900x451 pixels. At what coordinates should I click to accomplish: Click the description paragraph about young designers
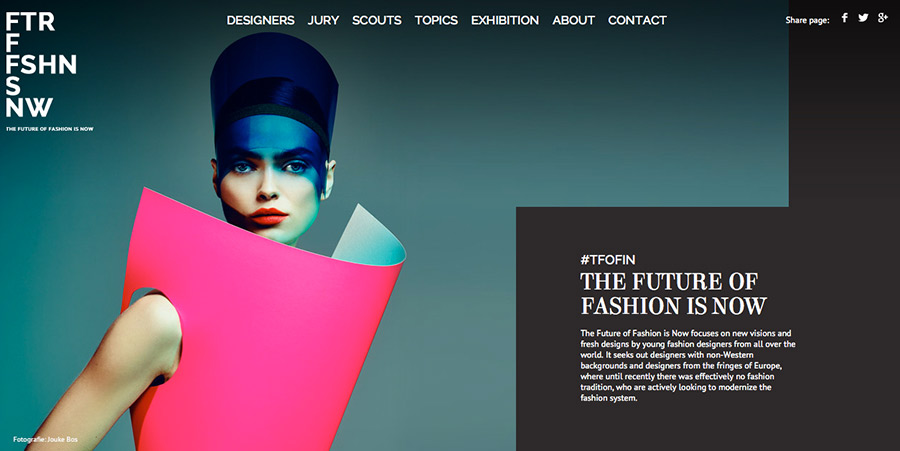pos(688,366)
